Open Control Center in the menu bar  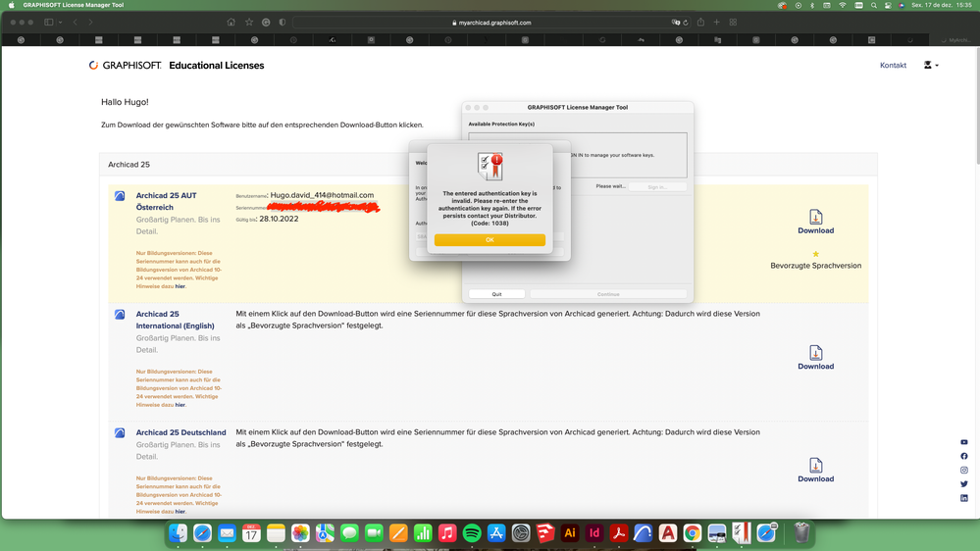tap(888, 5)
